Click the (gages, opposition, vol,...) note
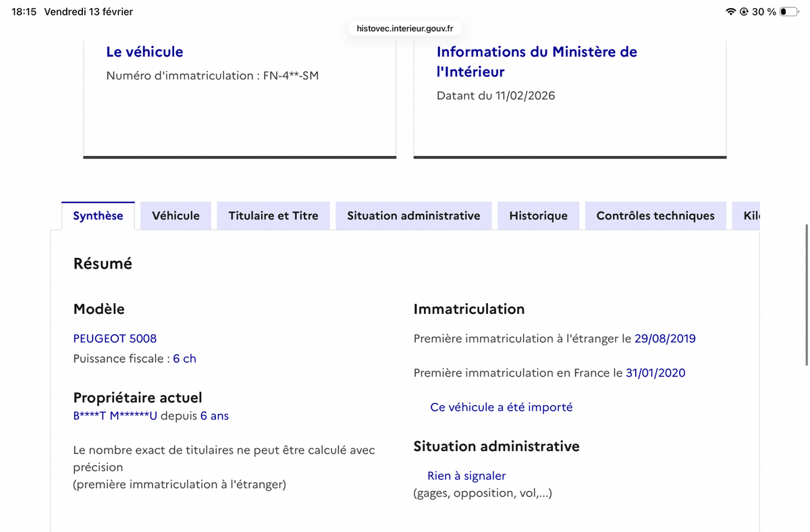 (483, 493)
